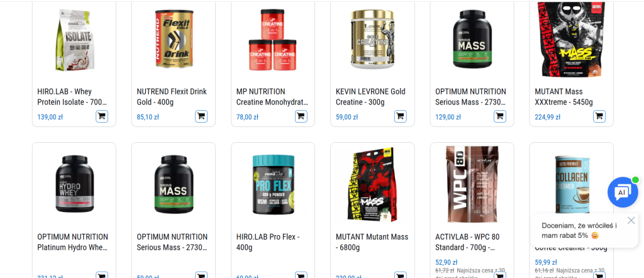Add NUTREND Flexit Drink Gold to cart
The height and width of the screenshot is (278, 644).
201,116
